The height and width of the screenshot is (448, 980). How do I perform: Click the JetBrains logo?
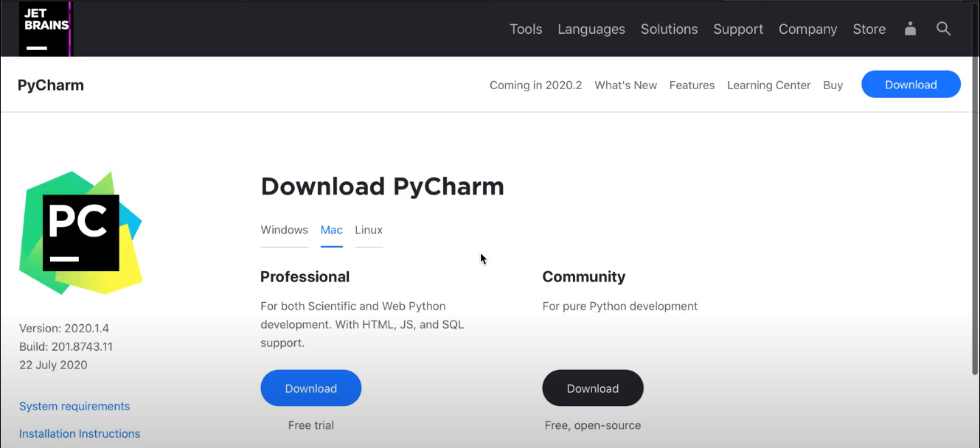[46, 28]
